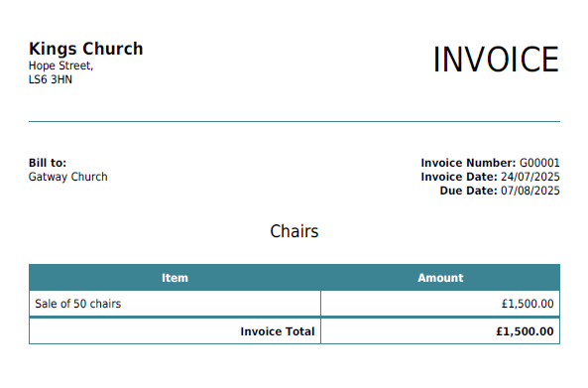588x388 pixels.
Task: Click the Due Date label
Action: pyautogui.click(x=468, y=191)
